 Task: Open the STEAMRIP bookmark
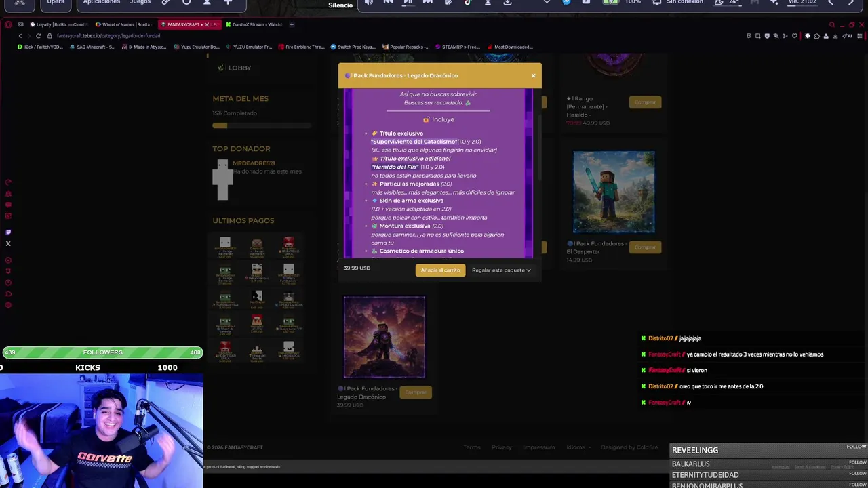click(458, 47)
